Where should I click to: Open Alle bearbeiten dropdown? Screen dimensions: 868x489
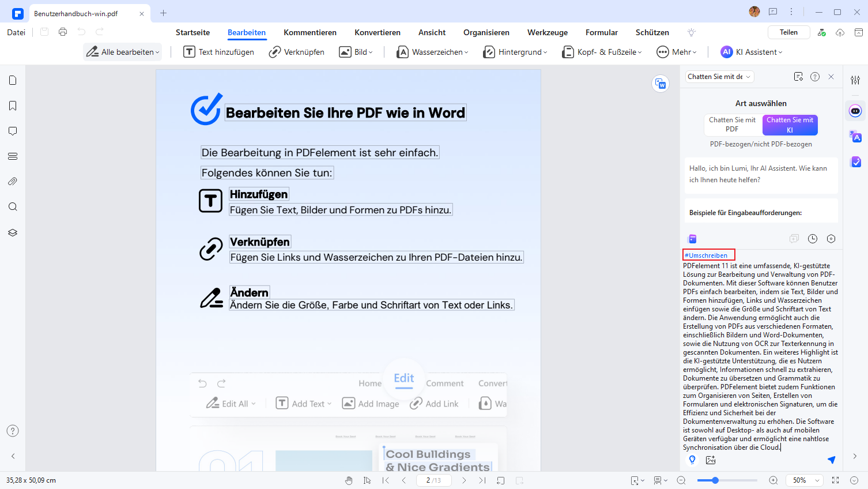click(122, 52)
